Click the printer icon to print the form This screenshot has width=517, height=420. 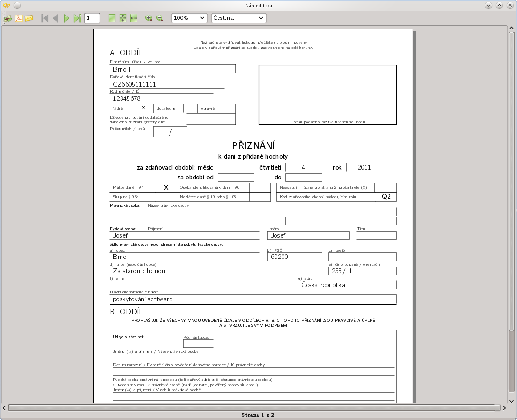(8, 18)
